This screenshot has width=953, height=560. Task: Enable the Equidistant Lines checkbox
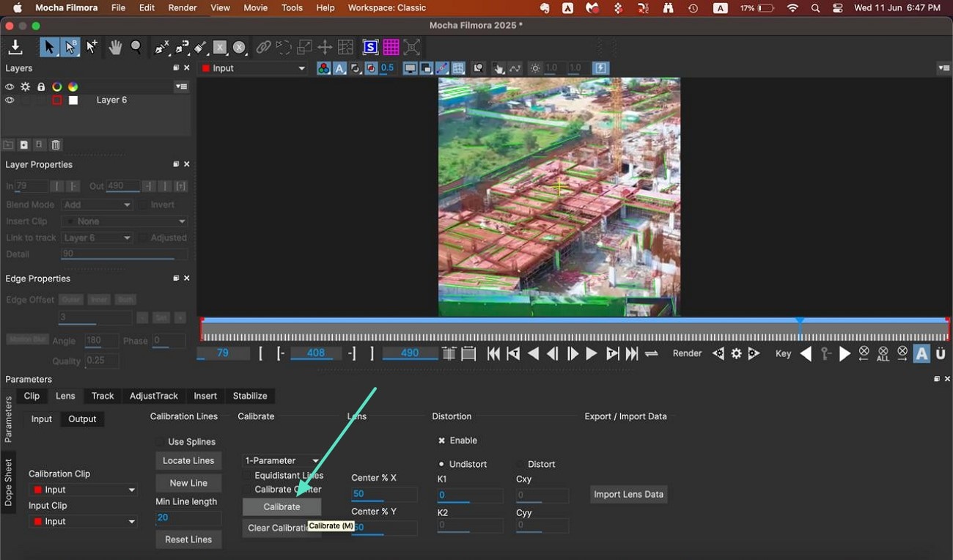[247, 476]
